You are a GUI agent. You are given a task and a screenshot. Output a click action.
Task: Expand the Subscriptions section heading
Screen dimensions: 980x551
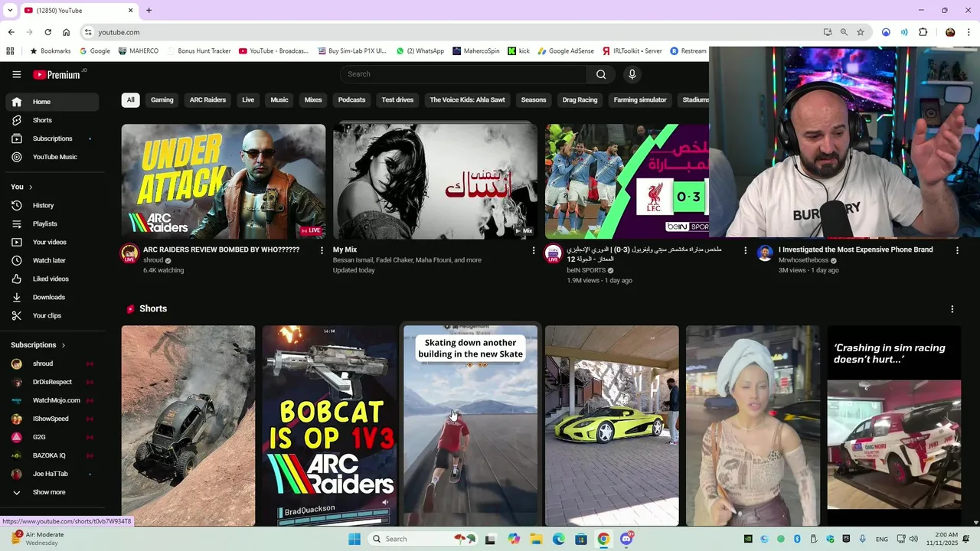pyautogui.click(x=38, y=345)
